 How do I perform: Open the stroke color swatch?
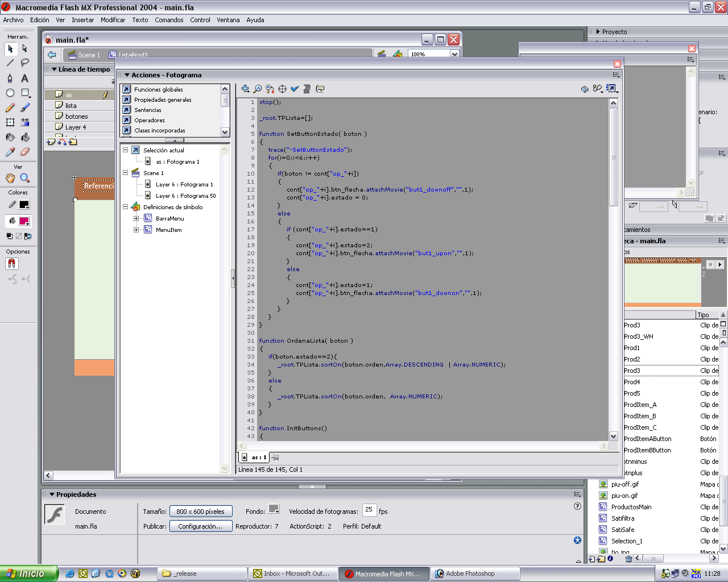tap(24, 205)
